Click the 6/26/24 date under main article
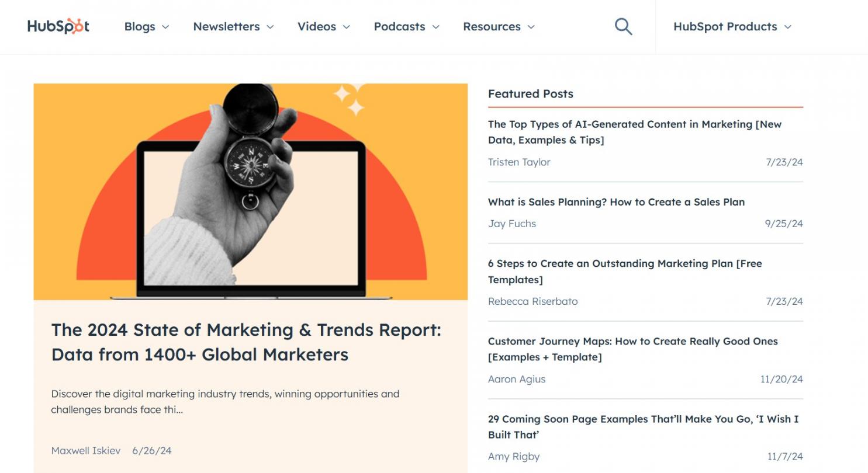Viewport: 868px width, 473px height. click(x=152, y=450)
